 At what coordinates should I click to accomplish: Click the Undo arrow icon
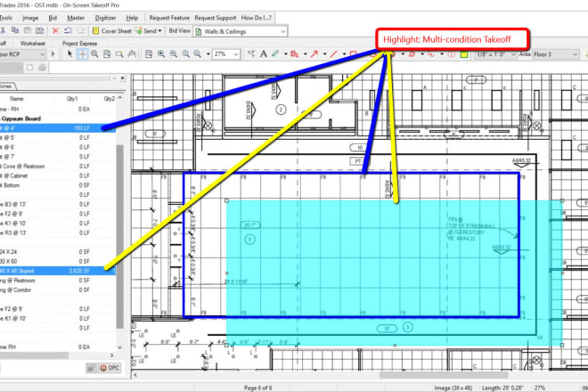(68, 31)
